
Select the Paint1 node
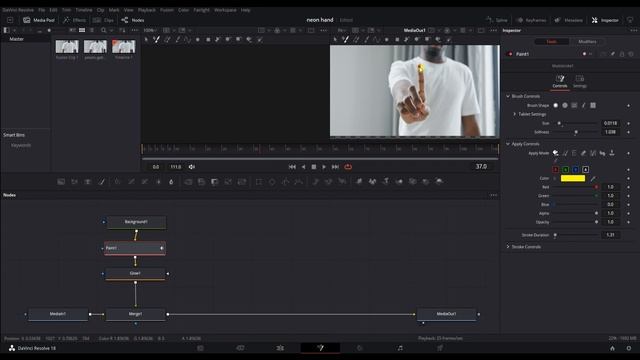[x=135, y=248]
